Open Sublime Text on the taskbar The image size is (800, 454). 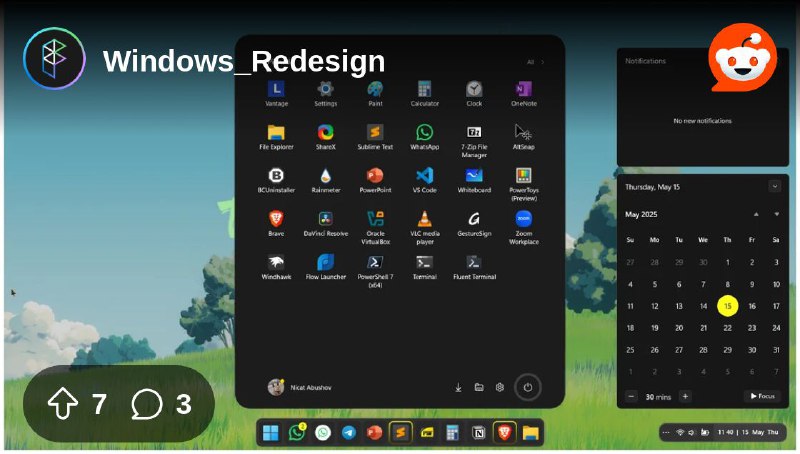click(x=401, y=433)
